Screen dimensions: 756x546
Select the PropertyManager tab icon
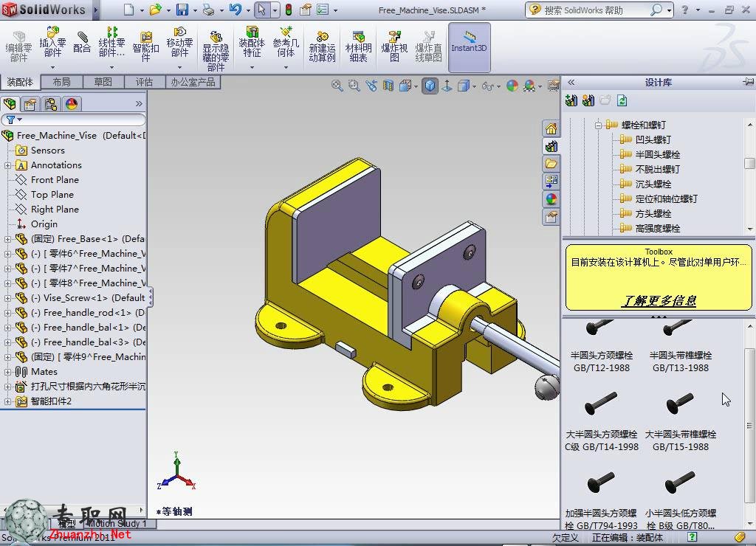(x=30, y=103)
